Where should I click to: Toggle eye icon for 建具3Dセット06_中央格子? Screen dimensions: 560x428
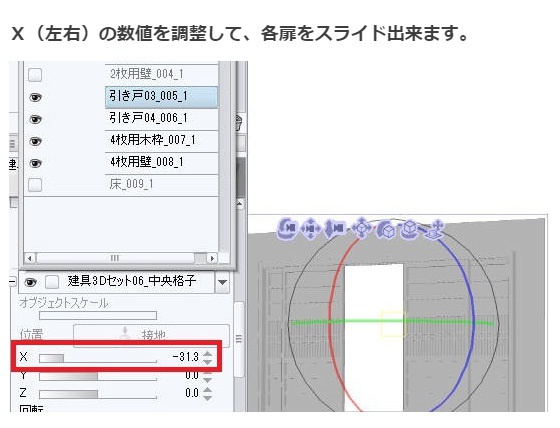[31, 282]
